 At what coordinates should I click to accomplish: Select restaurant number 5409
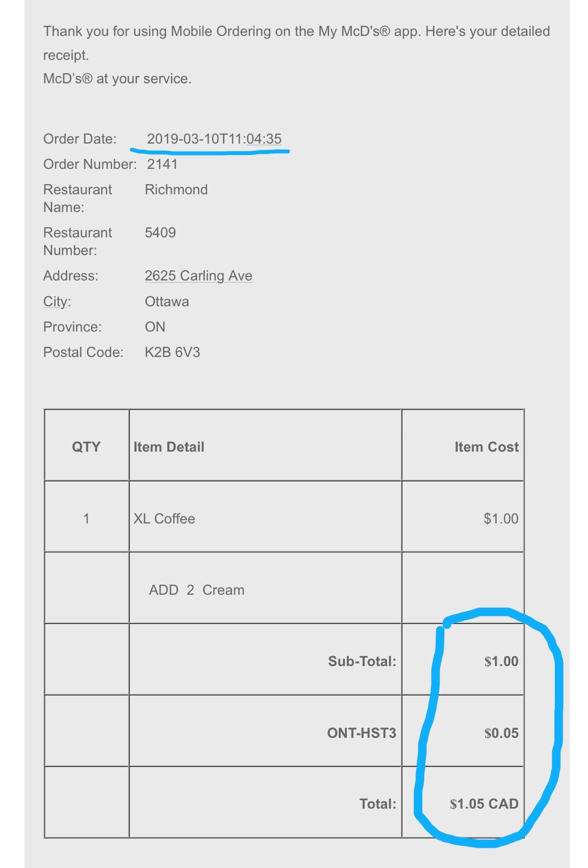click(160, 233)
